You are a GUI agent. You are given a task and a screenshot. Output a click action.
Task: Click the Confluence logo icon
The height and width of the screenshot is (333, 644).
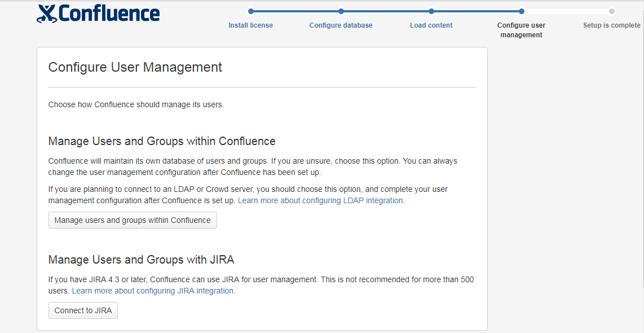click(47, 14)
